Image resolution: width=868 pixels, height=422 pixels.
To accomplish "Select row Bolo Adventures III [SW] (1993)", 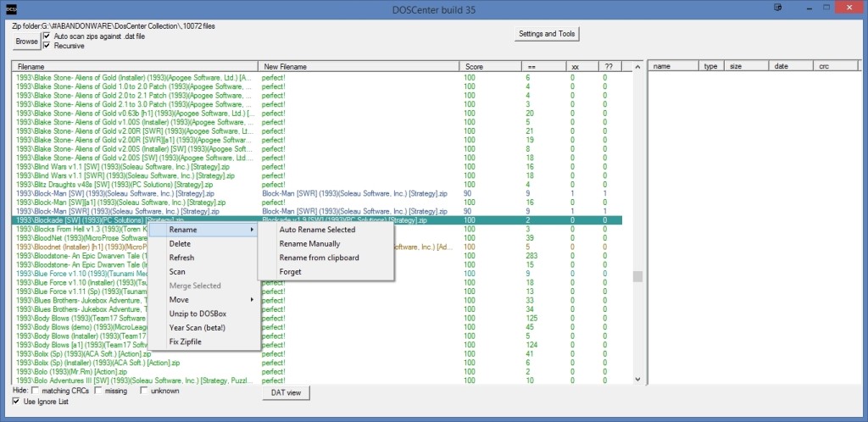I will (317, 380).
